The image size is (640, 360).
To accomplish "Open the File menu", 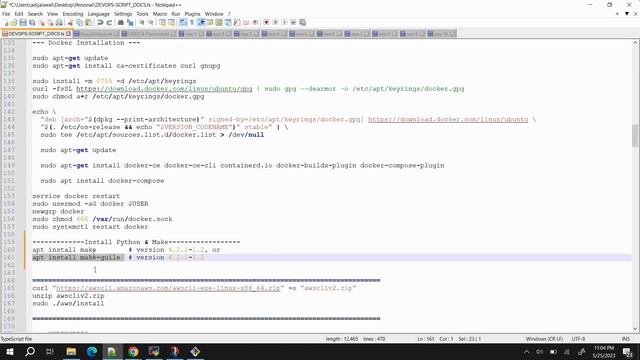I will [6, 14].
